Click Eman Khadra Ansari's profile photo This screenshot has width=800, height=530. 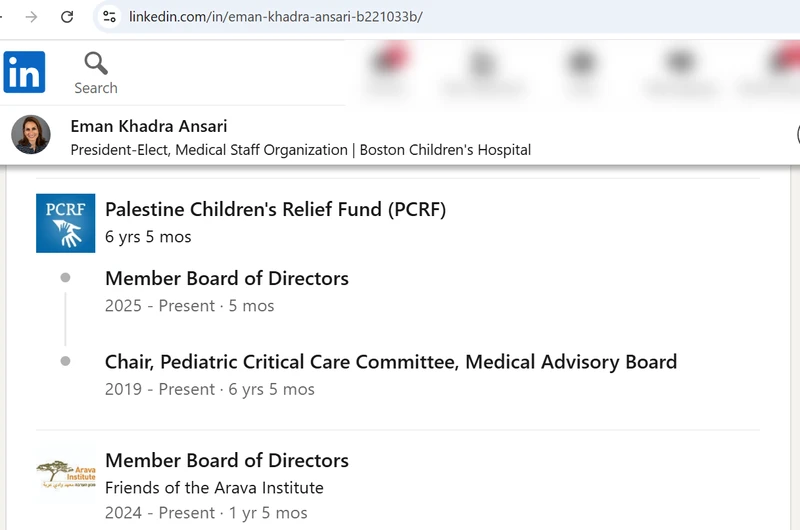[x=31, y=135]
